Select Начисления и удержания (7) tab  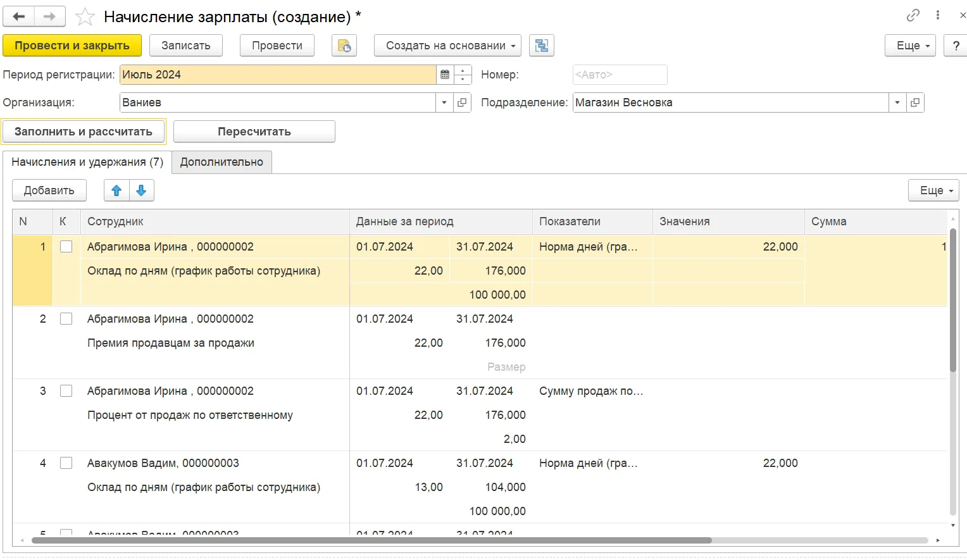pyautogui.click(x=87, y=162)
